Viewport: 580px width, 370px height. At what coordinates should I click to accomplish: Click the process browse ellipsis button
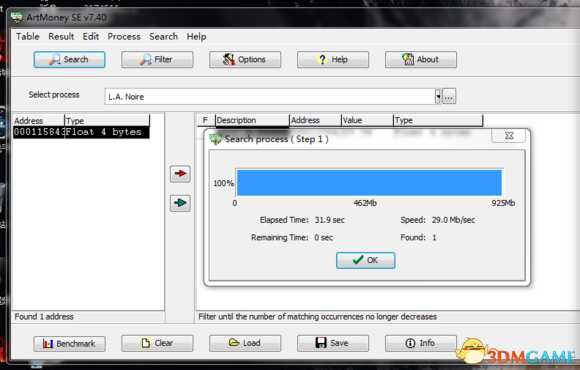click(x=449, y=97)
